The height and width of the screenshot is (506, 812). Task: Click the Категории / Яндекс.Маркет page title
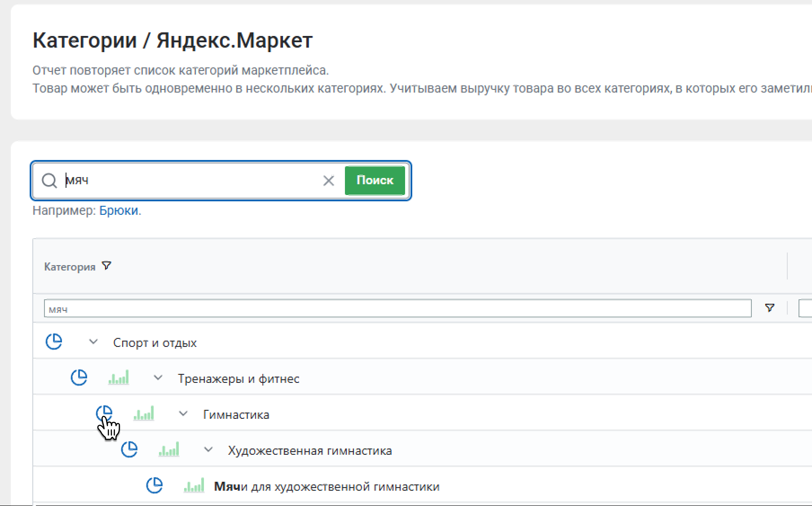tap(172, 40)
